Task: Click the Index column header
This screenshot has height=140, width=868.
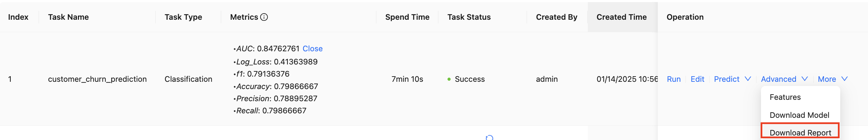Action: coord(18,17)
